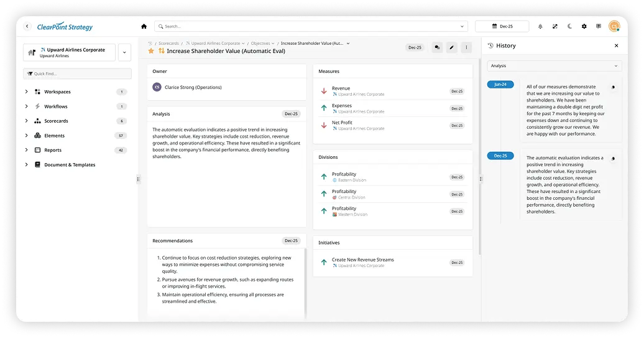644x338 pixels.
Task: Click the pencil edit icon
Action: point(451,47)
